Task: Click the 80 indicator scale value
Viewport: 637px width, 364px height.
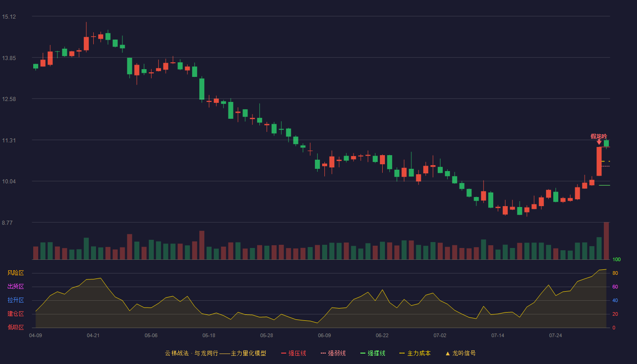Action: click(x=615, y=273)
